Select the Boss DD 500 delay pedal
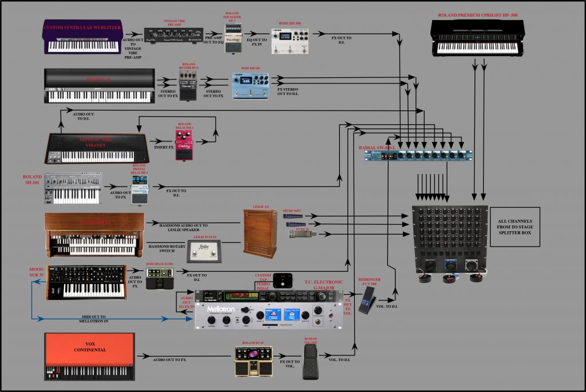 [290, 42]
